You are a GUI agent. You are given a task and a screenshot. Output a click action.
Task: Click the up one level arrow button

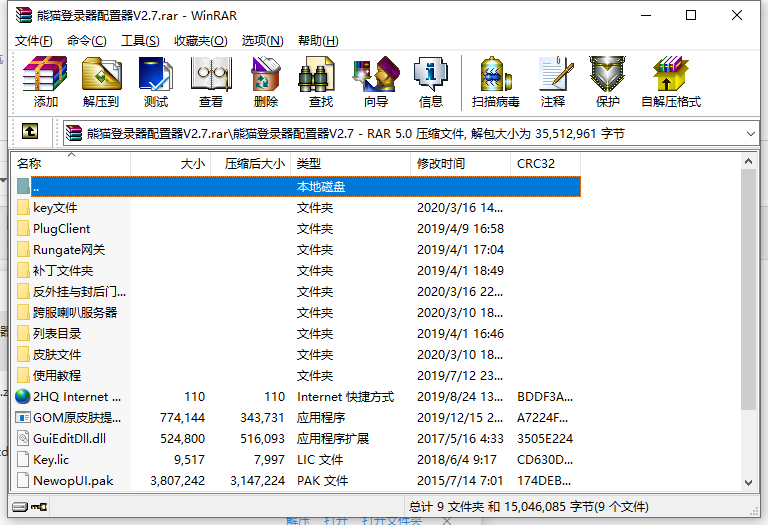coord(30,131)
